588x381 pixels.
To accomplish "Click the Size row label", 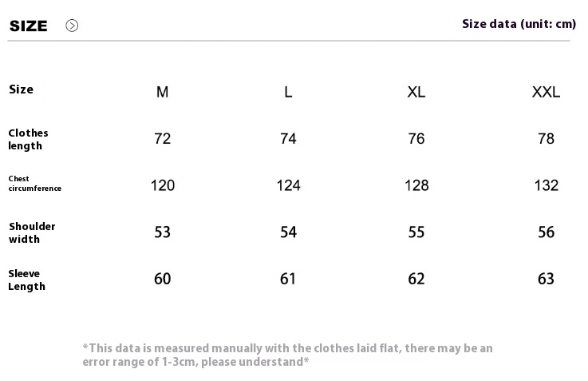I will pyautogui.click(x=21, y=89).
